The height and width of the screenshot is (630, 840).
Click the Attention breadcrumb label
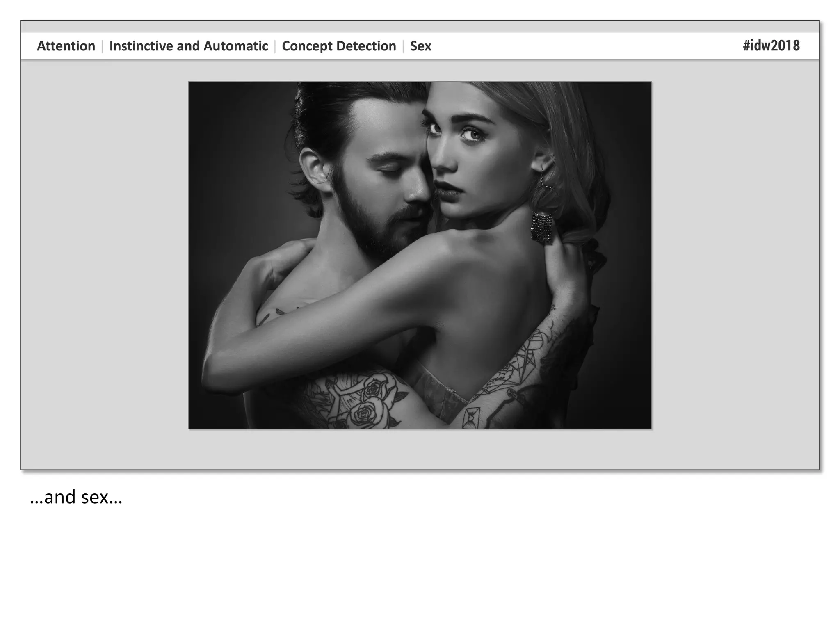[x=66, y=46]
